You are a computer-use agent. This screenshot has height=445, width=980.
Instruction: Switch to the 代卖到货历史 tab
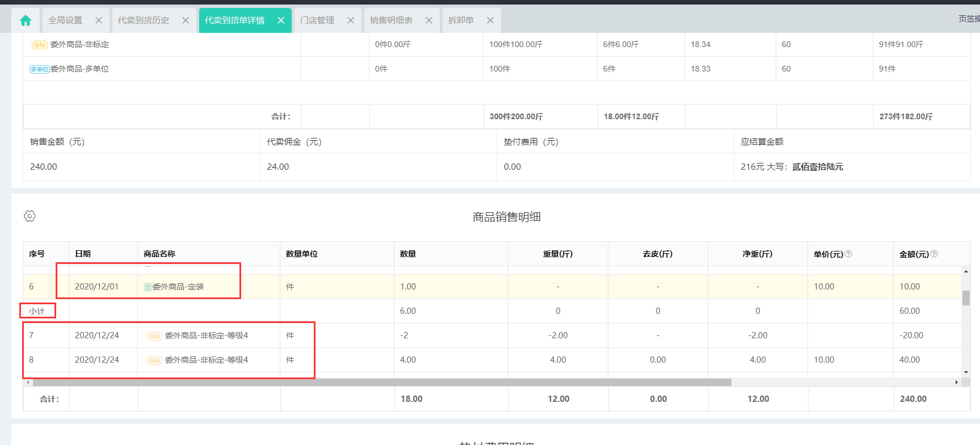click(x=144, y=20)
